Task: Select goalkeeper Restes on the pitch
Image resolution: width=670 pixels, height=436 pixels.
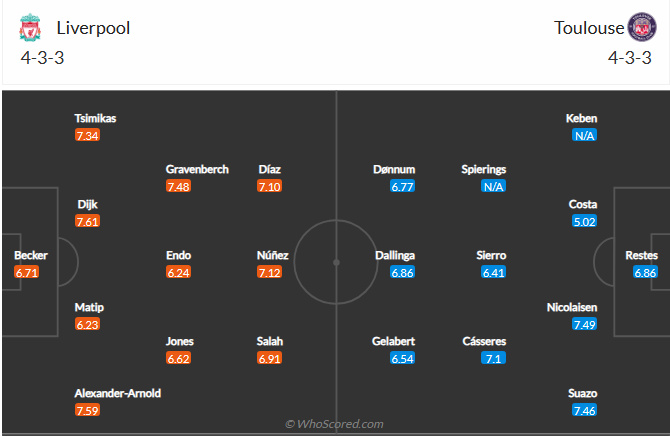Action: pos(641,255)
